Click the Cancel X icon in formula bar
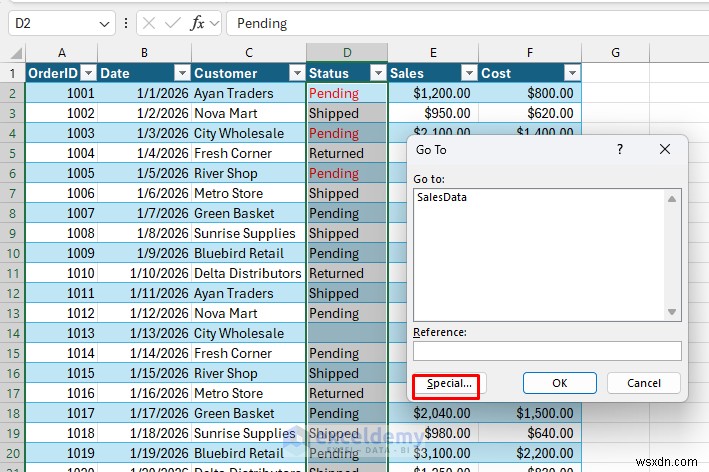This screenshot has height=472, width=709. point(149,23)
